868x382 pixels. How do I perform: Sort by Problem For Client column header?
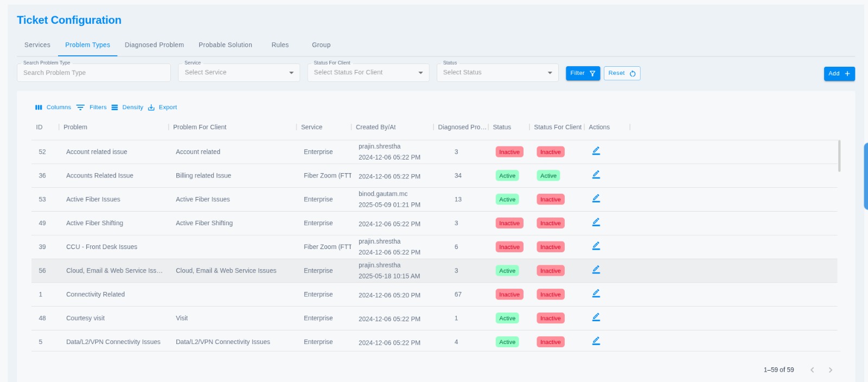pos(200,127)
